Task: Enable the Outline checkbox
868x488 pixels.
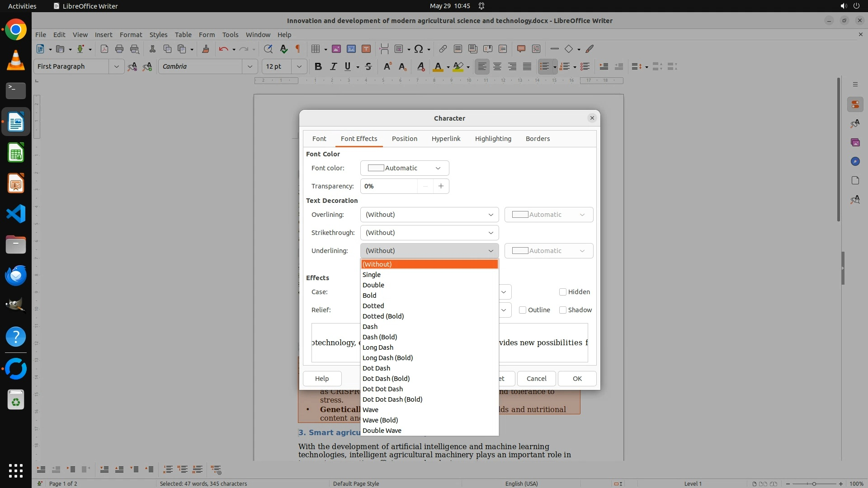Action: coord(523,310)
